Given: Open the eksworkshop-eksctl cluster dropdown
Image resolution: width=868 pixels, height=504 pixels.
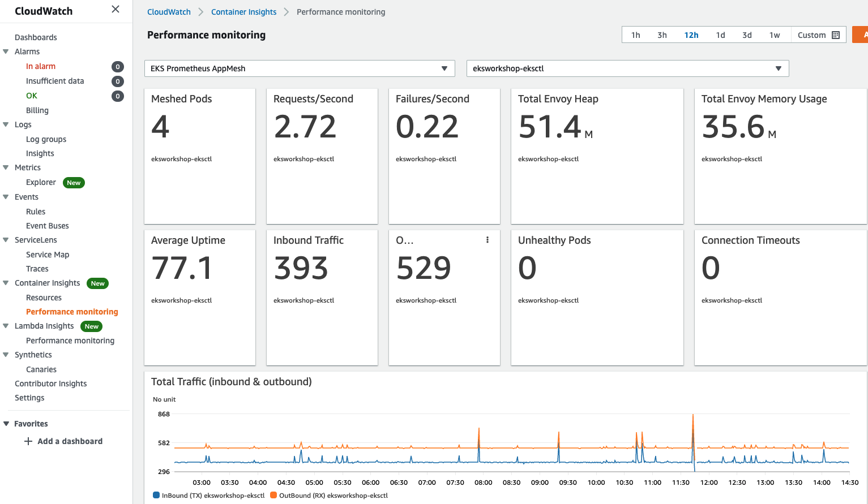Looking at the screenshot, I should 627,68.
